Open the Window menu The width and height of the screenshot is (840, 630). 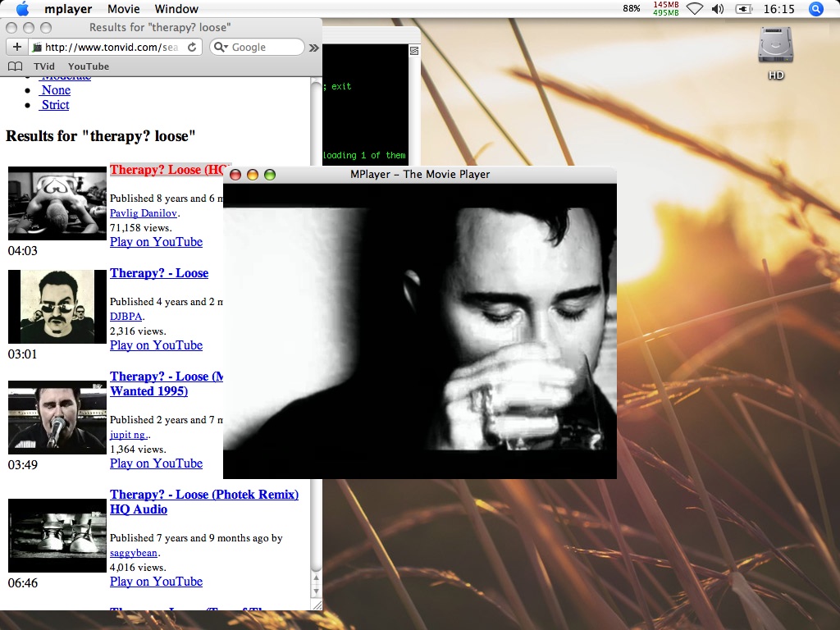(x=176, y=9)
